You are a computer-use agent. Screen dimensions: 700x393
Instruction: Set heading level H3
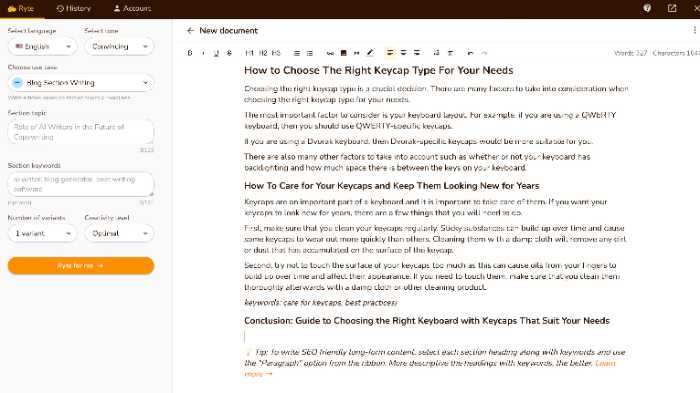point(276,53)
